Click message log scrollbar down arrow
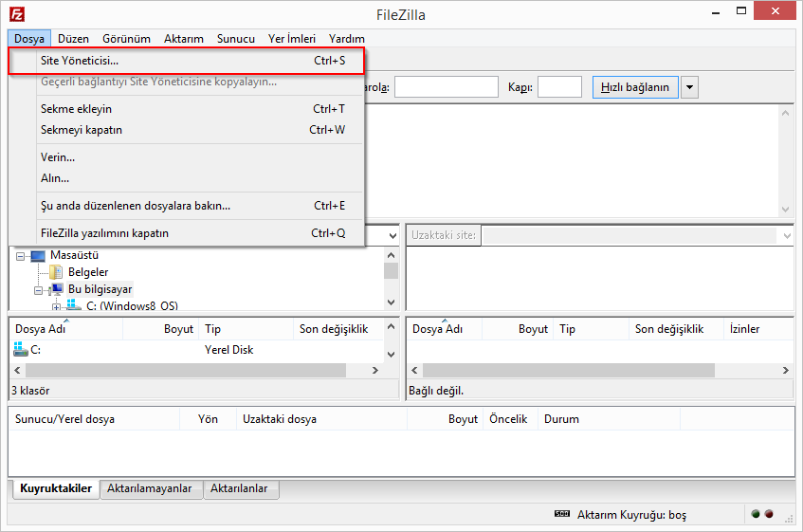 [x=786, y=209]
